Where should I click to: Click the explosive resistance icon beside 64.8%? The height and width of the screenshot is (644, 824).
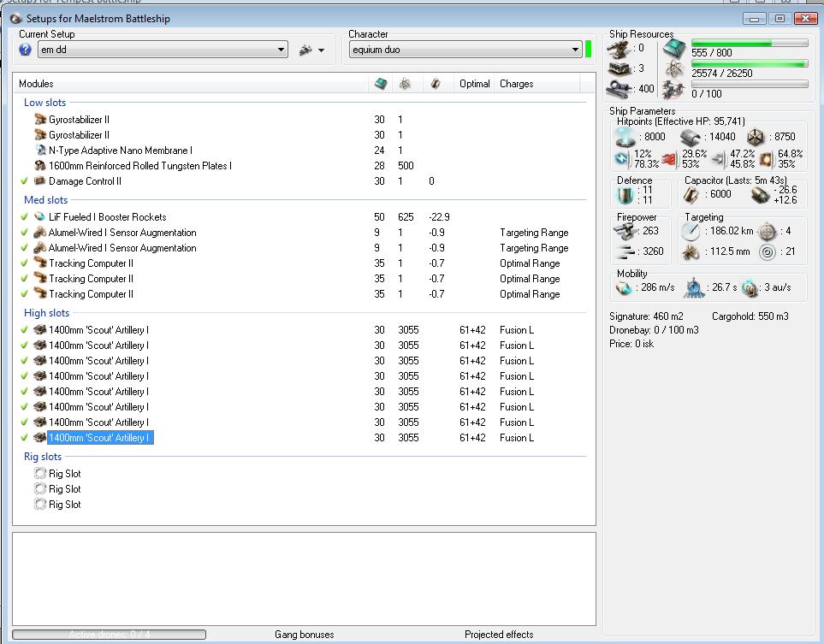coord(766,158)
